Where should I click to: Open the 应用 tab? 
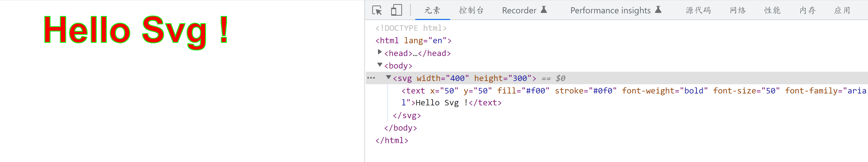[x=842, y=10]
